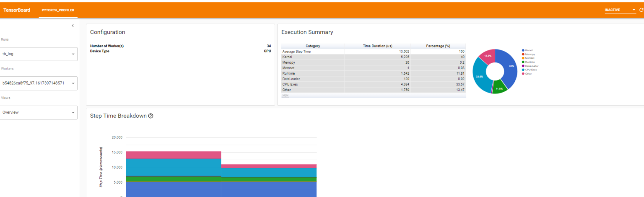Open the Step Time Breakdown help icon

click(x=151, y=116)
